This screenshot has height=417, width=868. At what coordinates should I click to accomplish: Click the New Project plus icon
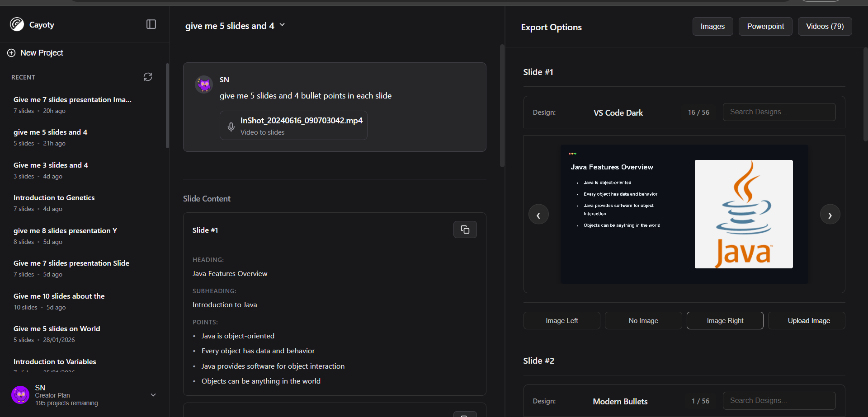11,53
